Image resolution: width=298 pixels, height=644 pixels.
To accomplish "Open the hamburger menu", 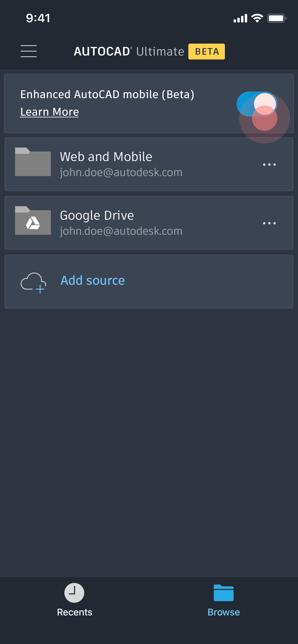I will pos(29,51).
